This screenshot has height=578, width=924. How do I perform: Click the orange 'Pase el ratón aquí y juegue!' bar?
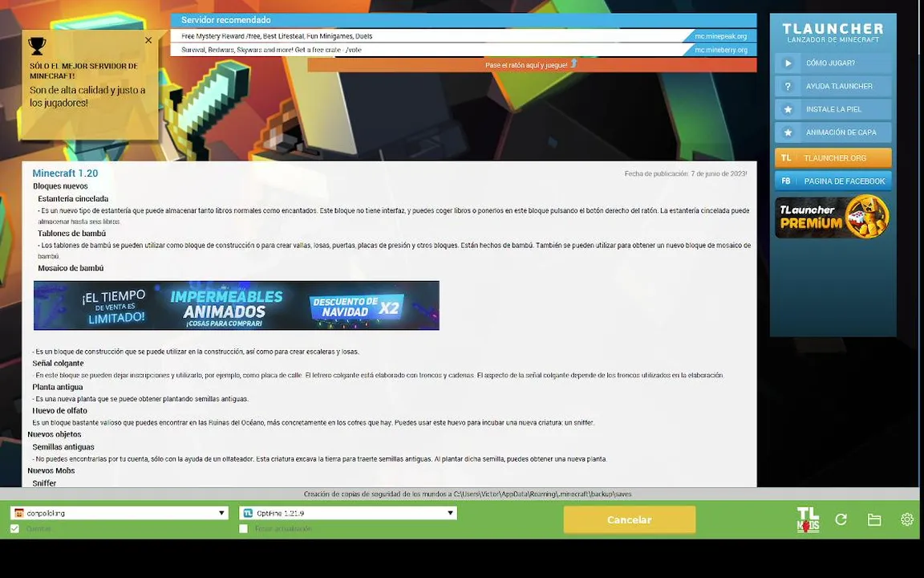click(532, 65)
